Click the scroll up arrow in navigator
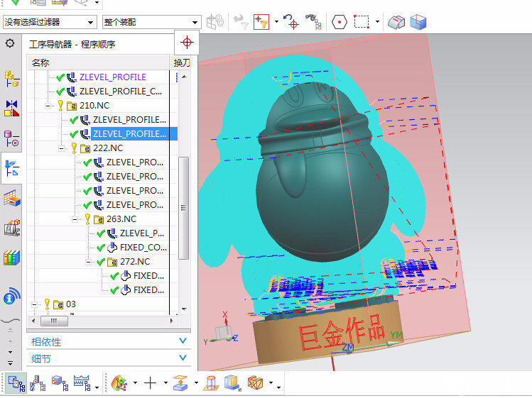Image resolution: width=532 pixels, height=398 pixels. (x=184, y=77)
